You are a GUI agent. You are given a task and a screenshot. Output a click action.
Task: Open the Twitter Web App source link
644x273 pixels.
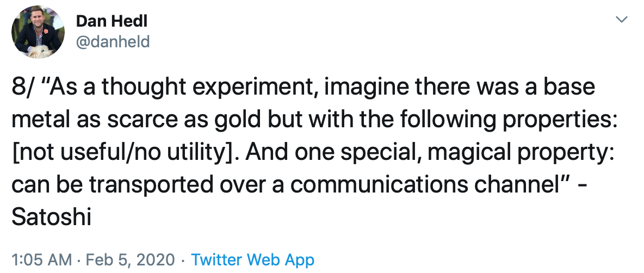click(252, 260)
